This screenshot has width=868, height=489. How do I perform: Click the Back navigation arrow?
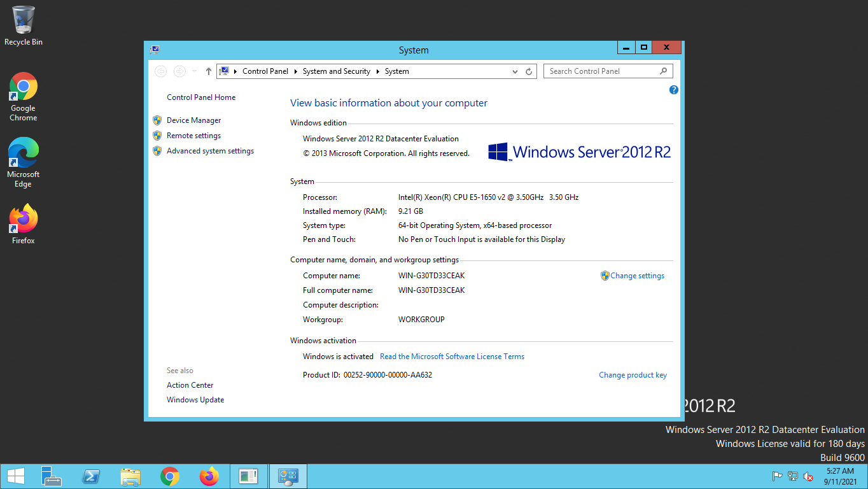(161, 71)
